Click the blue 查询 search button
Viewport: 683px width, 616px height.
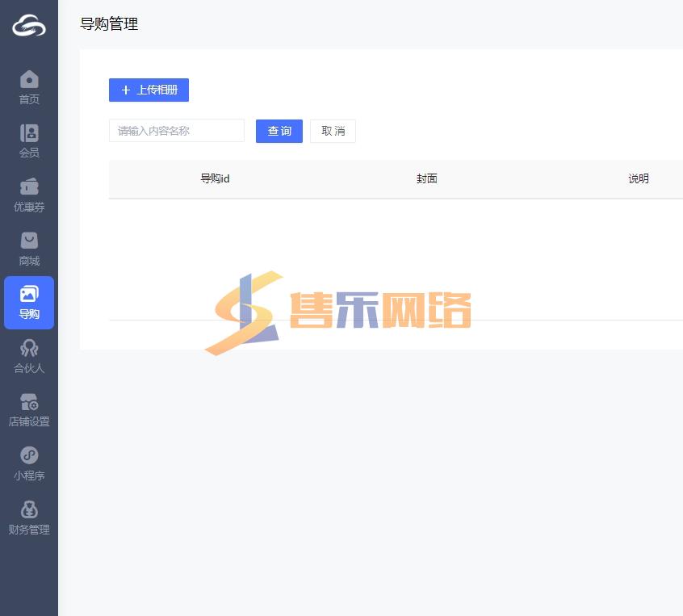279,131
